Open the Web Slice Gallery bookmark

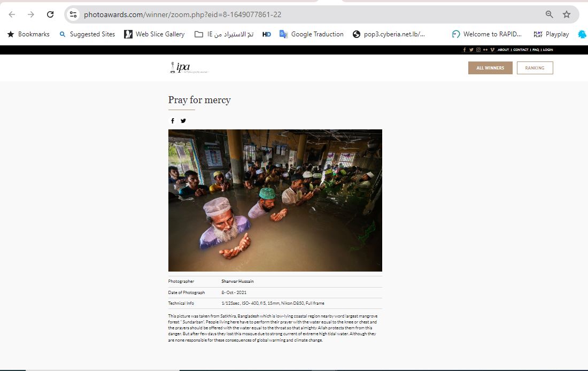[154, 34]
